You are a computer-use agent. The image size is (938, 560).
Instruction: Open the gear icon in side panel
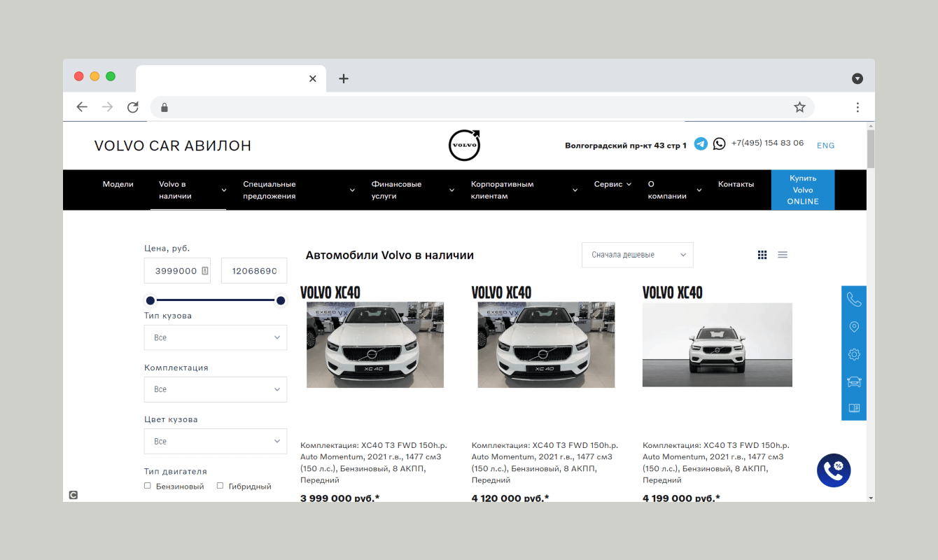854,354
